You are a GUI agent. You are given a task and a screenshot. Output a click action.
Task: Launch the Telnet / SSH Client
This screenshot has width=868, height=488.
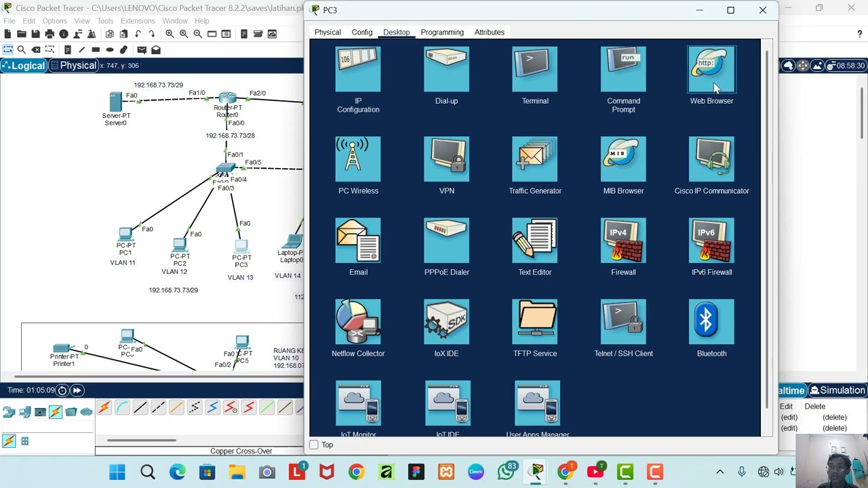tap(623, 322)
